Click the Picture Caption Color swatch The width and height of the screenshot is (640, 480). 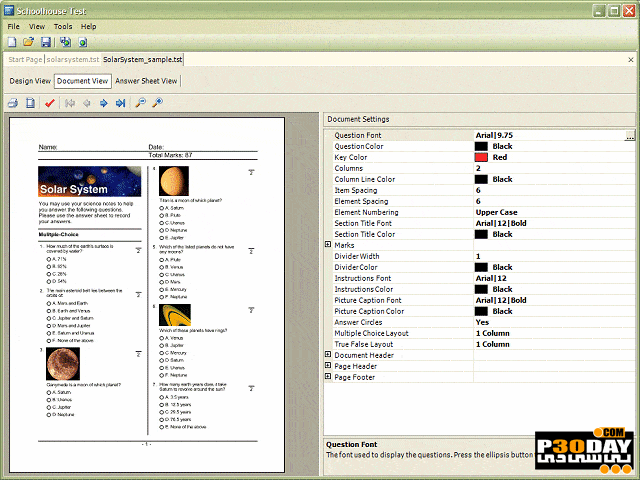[481, 311]
